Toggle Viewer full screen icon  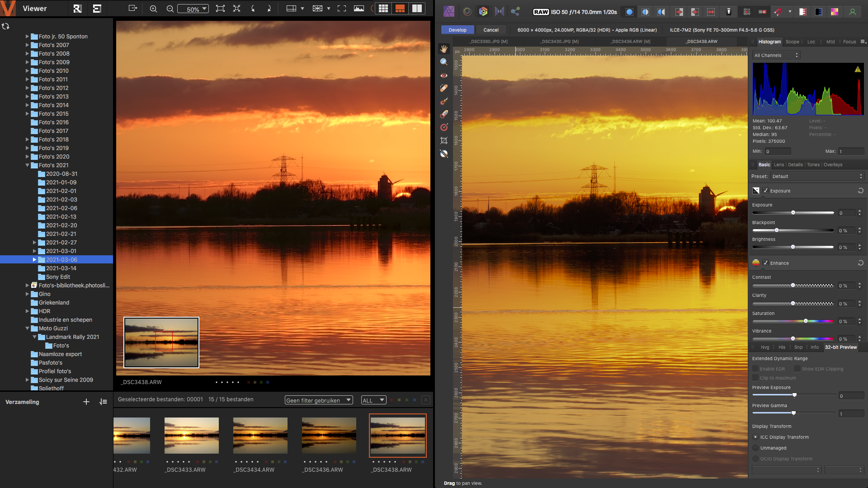342,9
